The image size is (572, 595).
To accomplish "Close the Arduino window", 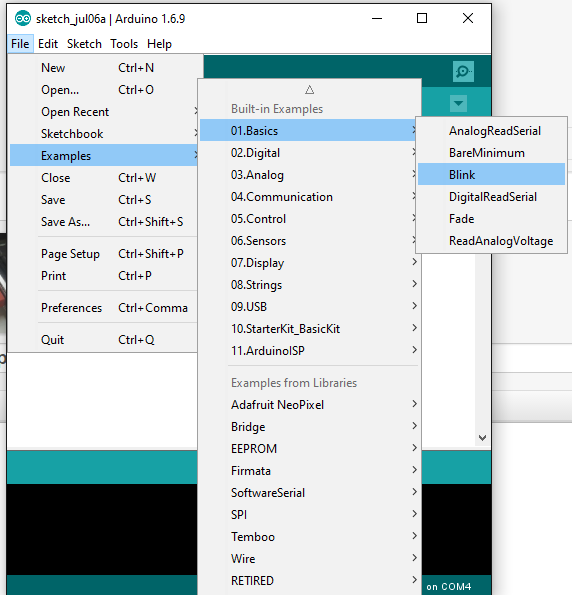I will pyautogui.click(x=468, y=18).
